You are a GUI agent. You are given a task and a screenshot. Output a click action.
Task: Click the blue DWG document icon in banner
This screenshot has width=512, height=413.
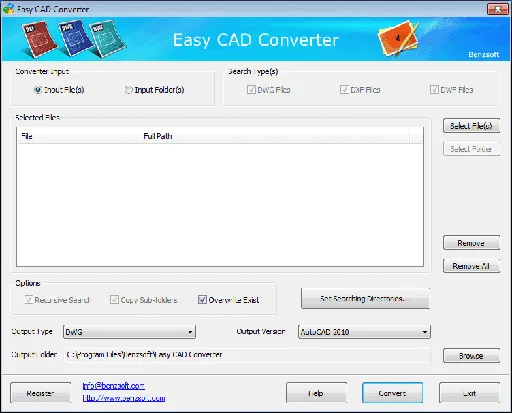[76, 38]
